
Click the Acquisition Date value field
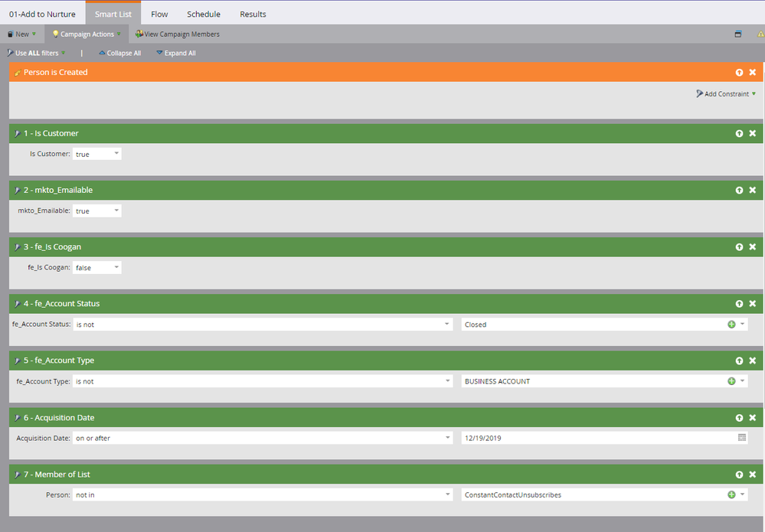pos(597,438)
